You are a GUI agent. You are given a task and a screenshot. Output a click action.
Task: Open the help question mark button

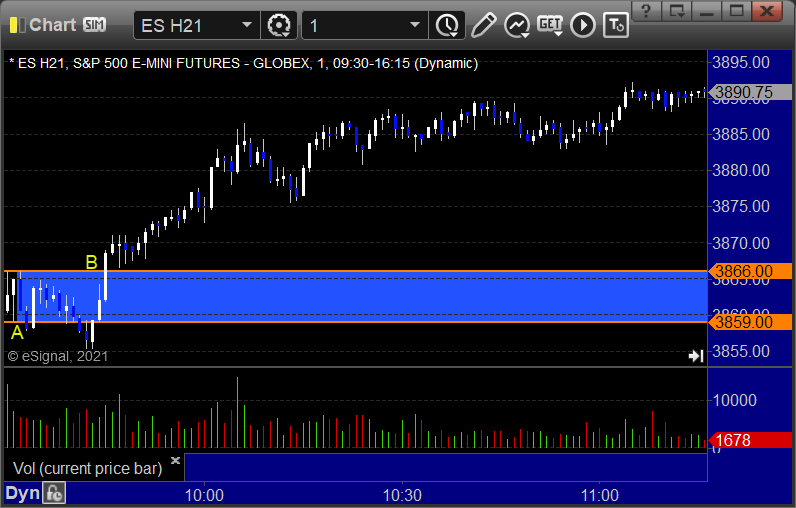click(x=646, y=10)
